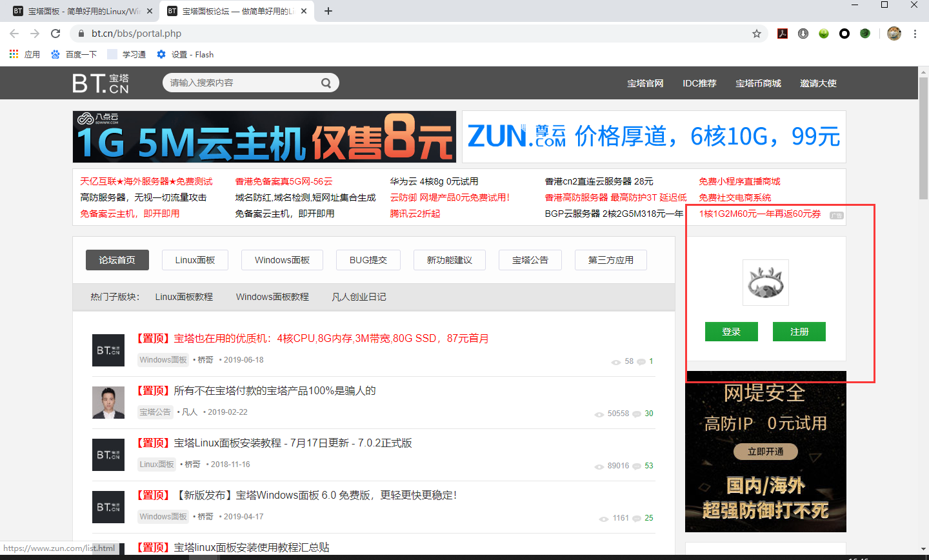
Task: Open Windows面板教程 sub-forum
Action: [x=272, y=297]
